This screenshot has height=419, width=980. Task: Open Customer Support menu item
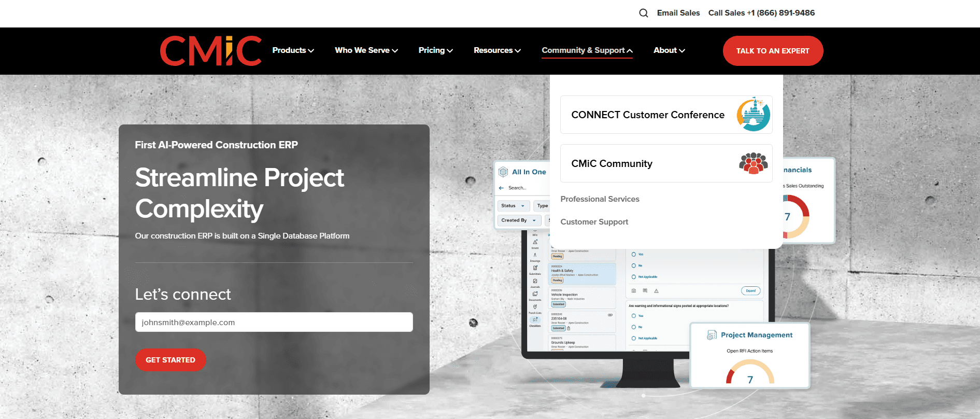tap(594, 222)
